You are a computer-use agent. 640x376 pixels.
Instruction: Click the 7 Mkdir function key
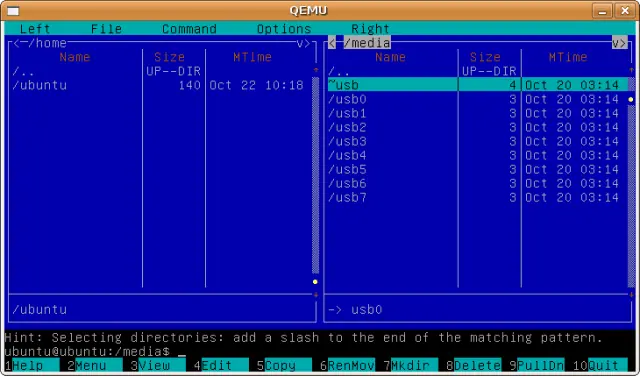(x=411, y=365)
